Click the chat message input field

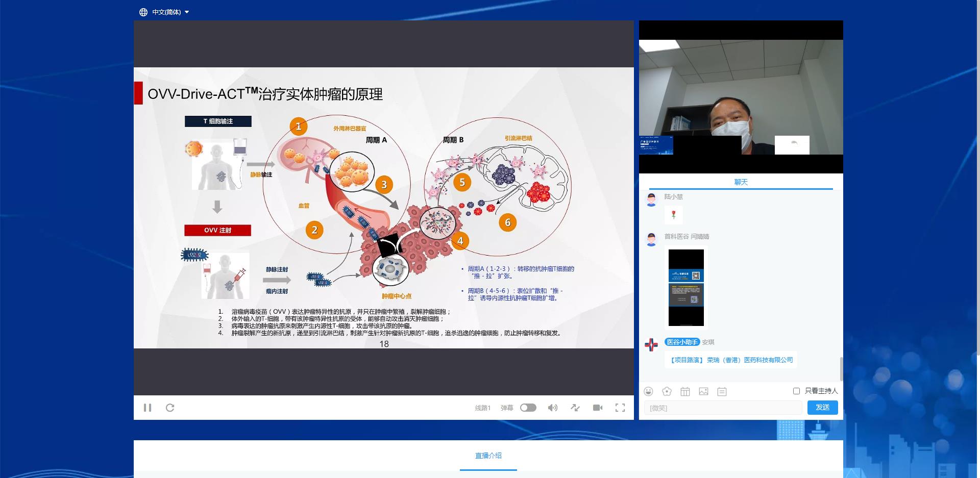[x=723, y=408]
